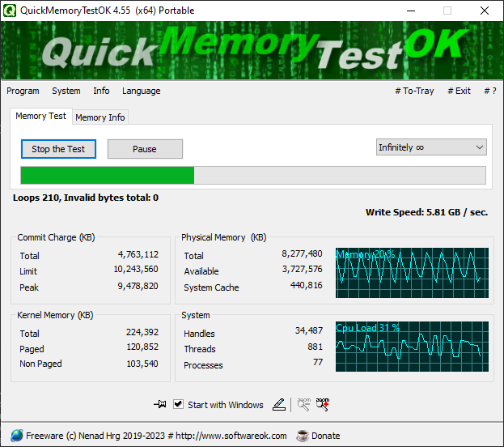Screen dimensions: 504x447
Task: Open the softwareok.com freeware link
Action: [156, 436]
